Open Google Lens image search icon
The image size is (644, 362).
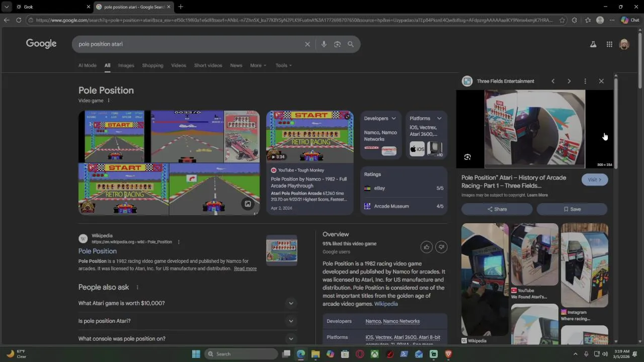pyautogui.click(x=338, y=44)
